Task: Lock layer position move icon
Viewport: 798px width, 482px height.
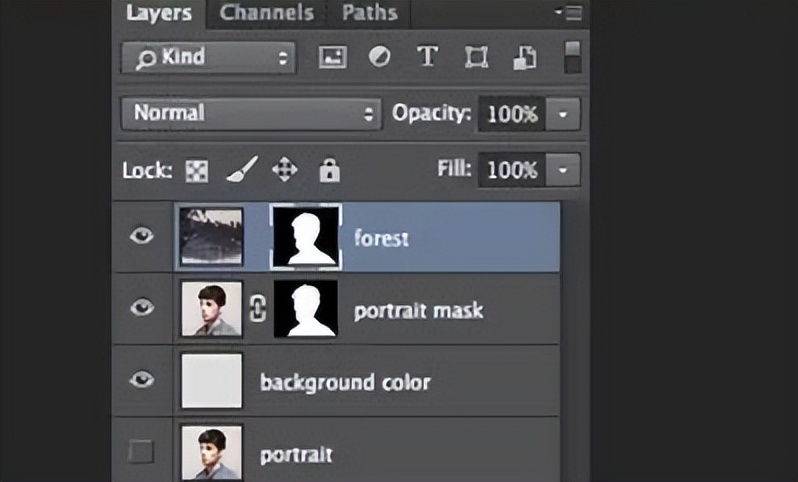Action: point(284,171)
